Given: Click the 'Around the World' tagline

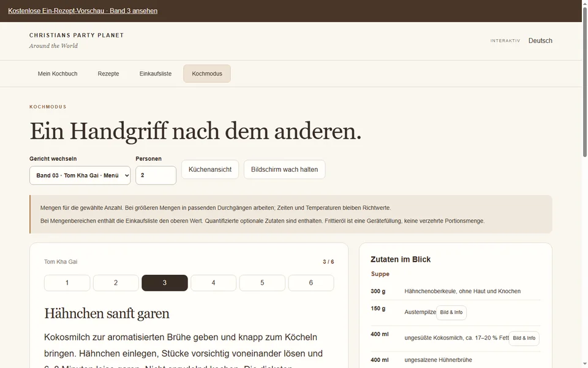Looking at the screenshot, I should pyautogui.click(x=54, y=46).
